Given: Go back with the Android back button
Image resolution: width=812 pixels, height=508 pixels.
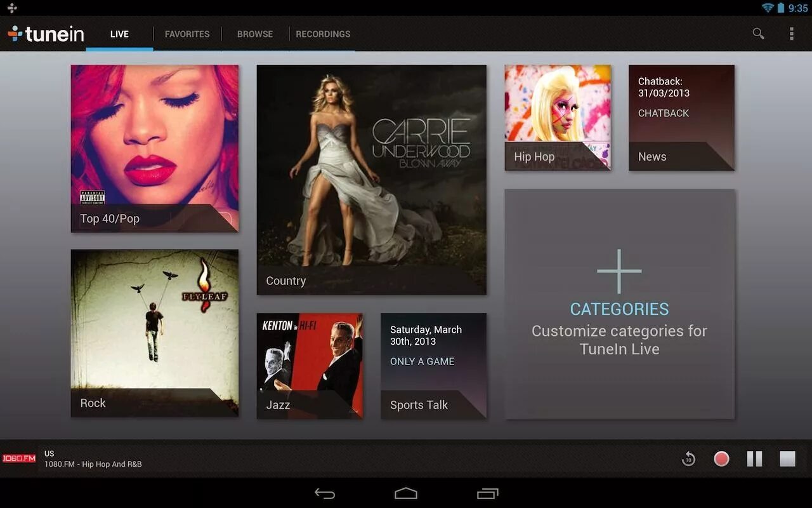Looking at the screenshot, I should [x=325, y=493].
